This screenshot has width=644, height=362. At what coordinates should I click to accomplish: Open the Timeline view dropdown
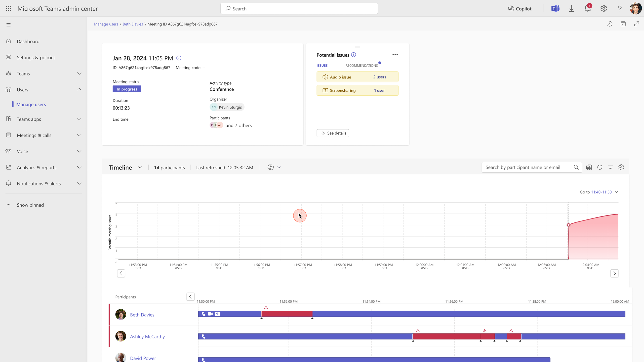coord(140,167)
